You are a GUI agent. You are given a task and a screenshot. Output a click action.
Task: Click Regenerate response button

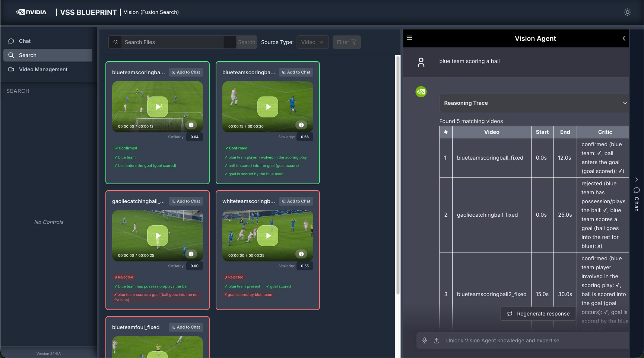[538, 314]
